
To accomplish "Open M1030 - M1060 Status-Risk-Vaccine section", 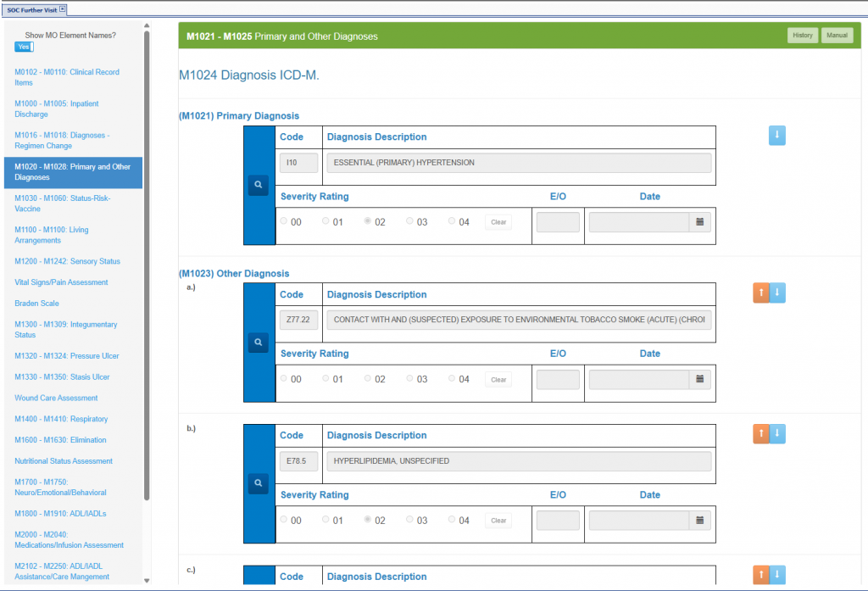I will pyautogui.click(x=62, y=204).
